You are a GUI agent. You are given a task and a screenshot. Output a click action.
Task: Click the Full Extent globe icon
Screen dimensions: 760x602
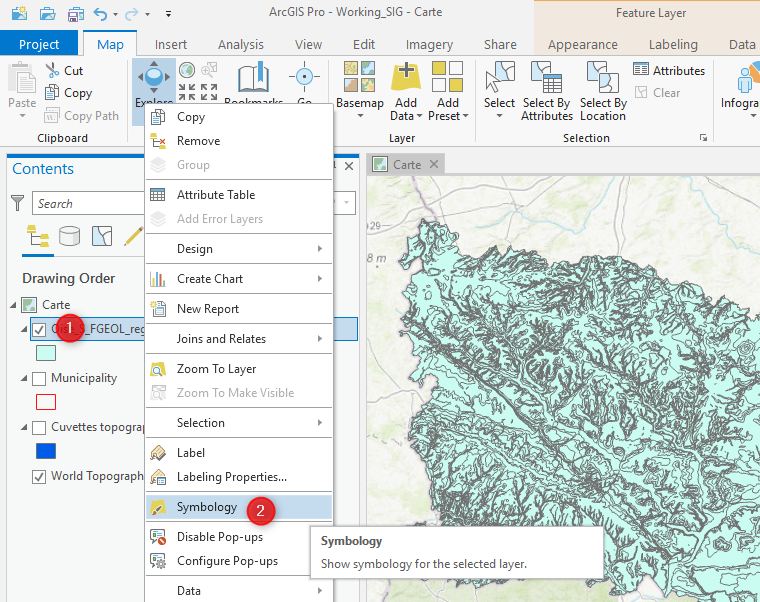tap(187, 70)
